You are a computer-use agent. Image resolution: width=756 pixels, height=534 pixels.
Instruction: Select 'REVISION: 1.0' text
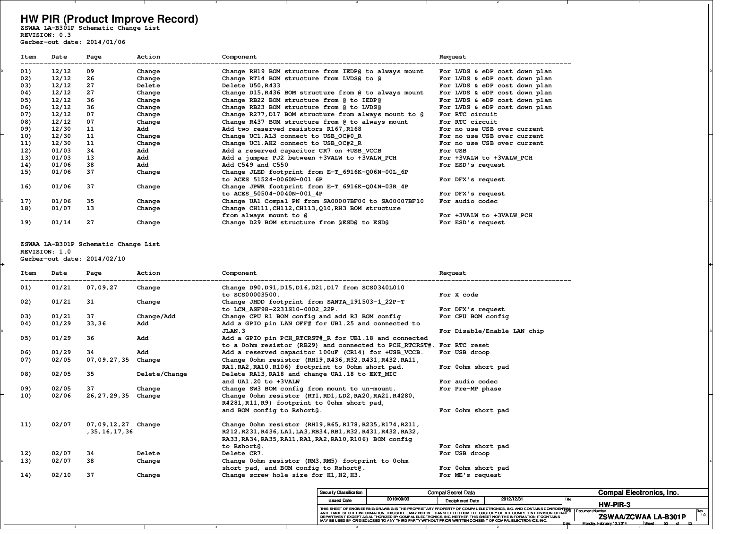pyautogui.click(x=45, y=252)
